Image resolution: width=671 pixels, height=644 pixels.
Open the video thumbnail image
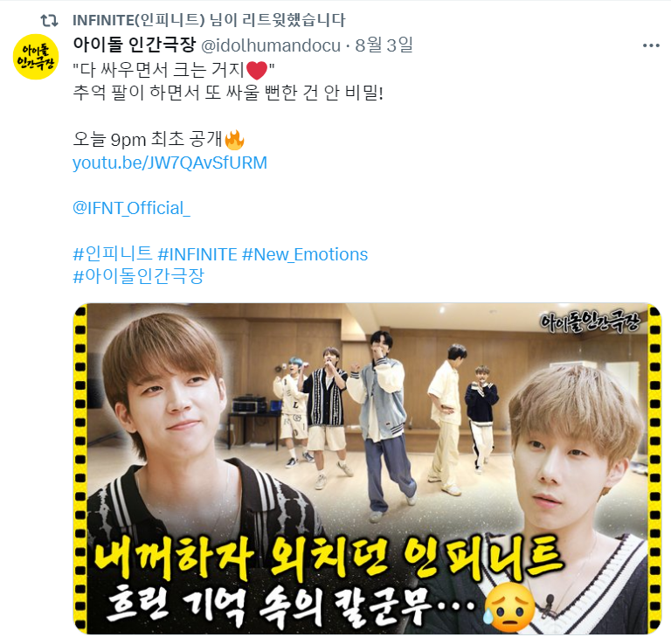pos(368,468)
